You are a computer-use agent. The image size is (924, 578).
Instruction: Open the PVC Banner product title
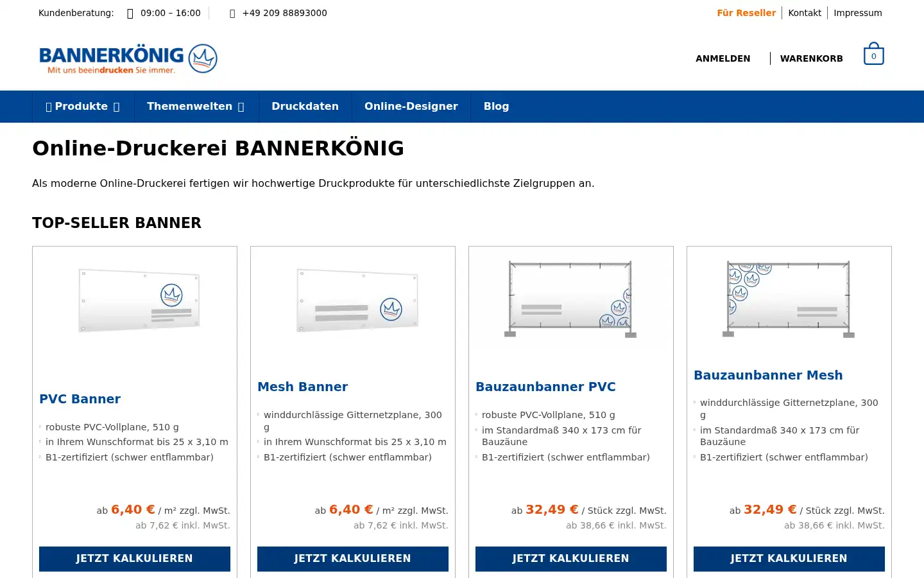pyautogui.click(x=80, y=399)
